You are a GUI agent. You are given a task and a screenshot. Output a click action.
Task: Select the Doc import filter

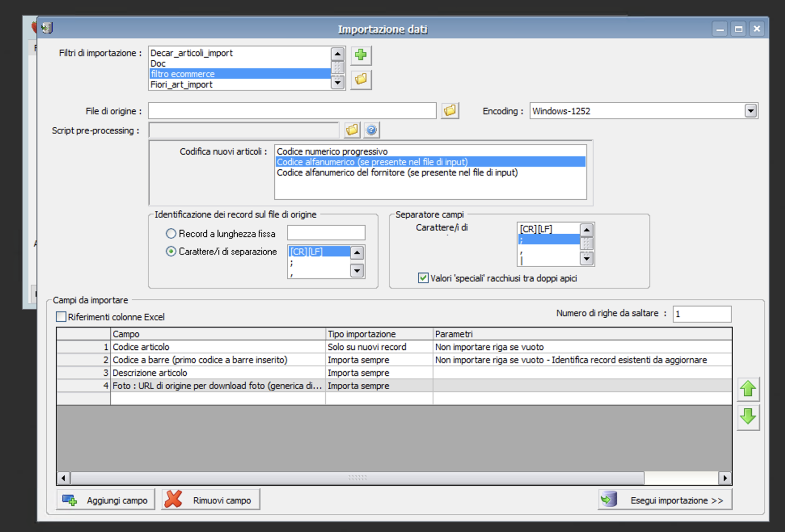point(240,64)
